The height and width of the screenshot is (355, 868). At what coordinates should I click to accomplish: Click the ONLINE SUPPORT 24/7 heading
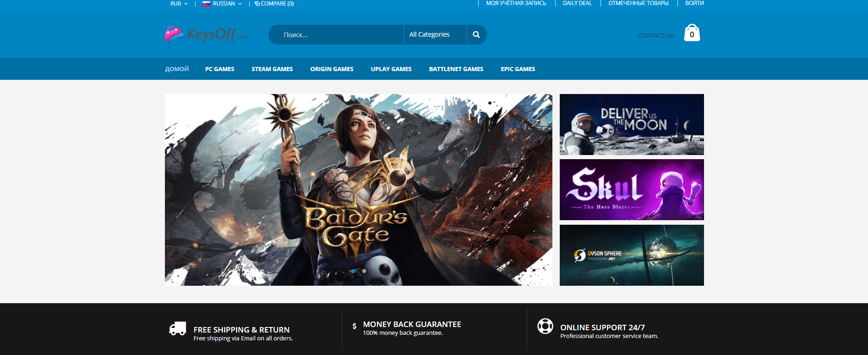tap(603, 327)
